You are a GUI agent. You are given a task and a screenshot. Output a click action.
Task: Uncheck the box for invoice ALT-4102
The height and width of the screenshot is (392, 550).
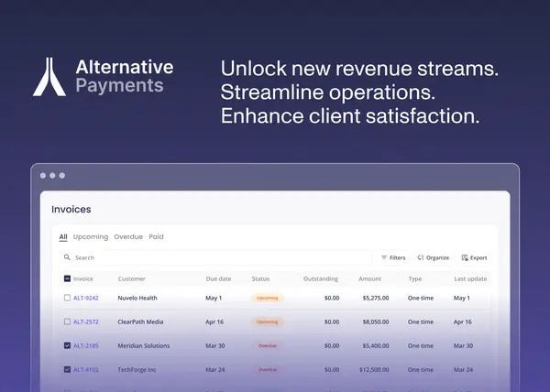pos(67,369)
